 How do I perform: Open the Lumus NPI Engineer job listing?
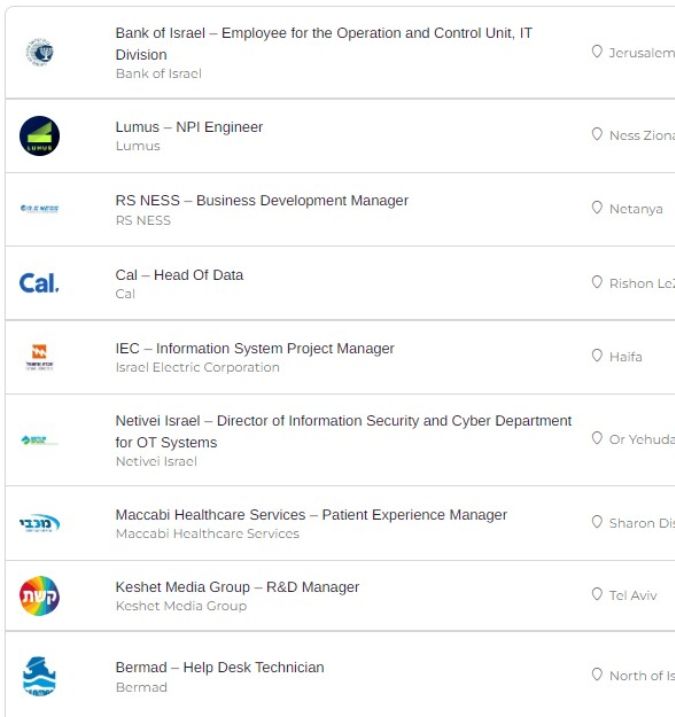pyautogui.click(x=189, y=127)
